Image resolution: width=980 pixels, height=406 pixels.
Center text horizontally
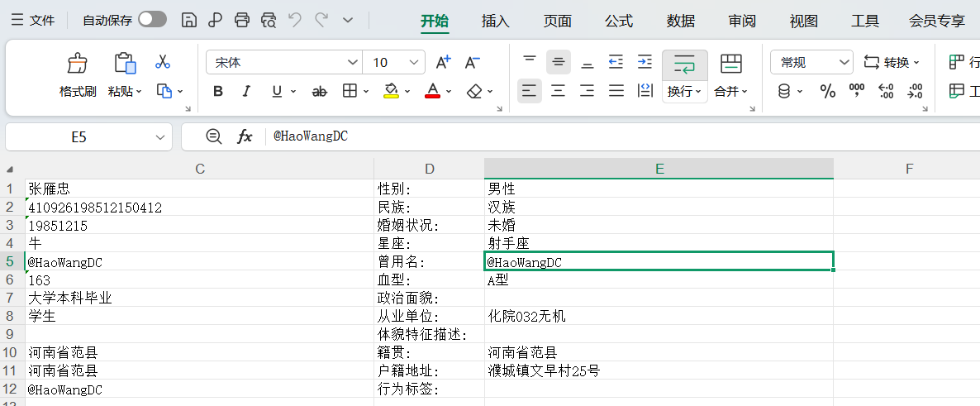point(558,91)
